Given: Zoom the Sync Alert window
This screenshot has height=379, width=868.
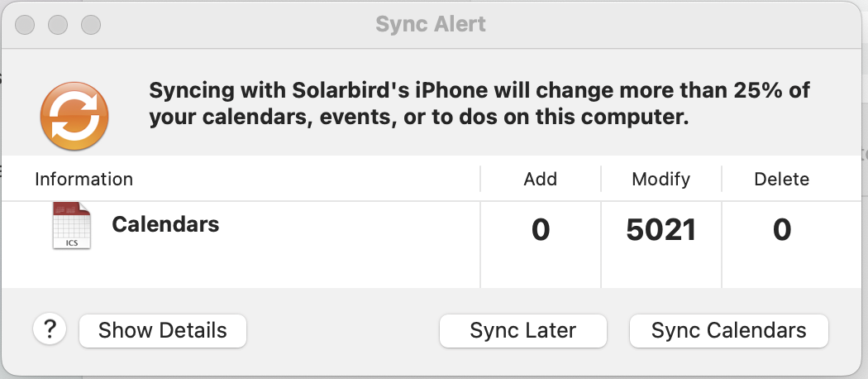Looking at the screenshot, I should (90, 25).
